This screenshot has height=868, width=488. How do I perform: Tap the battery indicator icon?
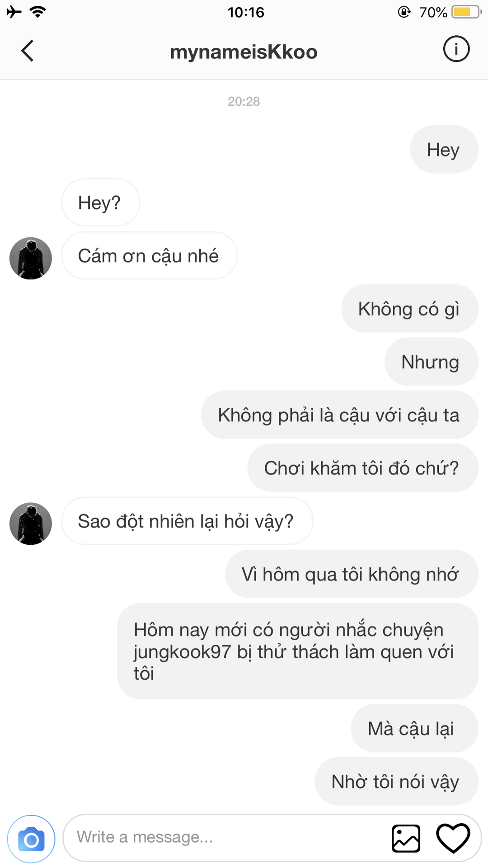tap(467, 12)
